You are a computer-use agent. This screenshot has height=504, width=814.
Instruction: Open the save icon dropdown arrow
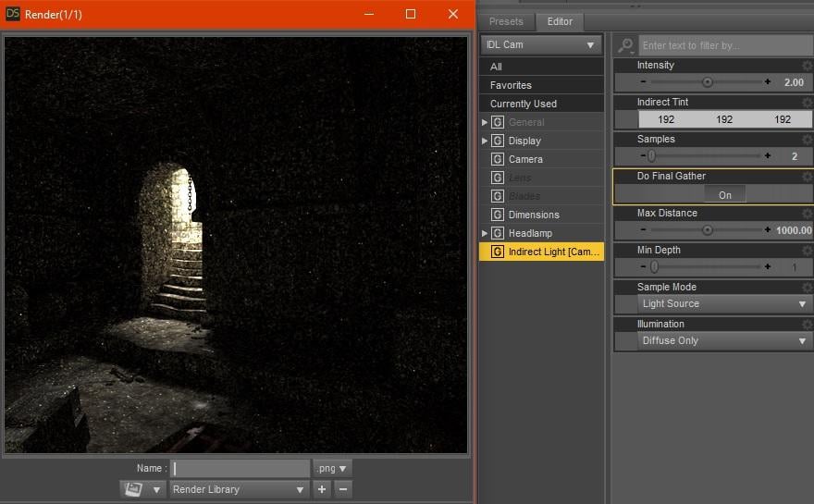(x=156, y=489)
